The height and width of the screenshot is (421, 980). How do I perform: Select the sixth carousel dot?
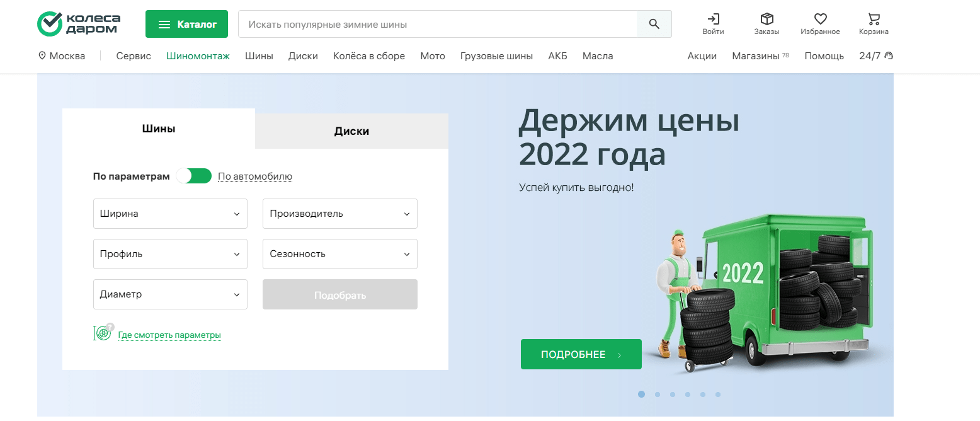718,395
